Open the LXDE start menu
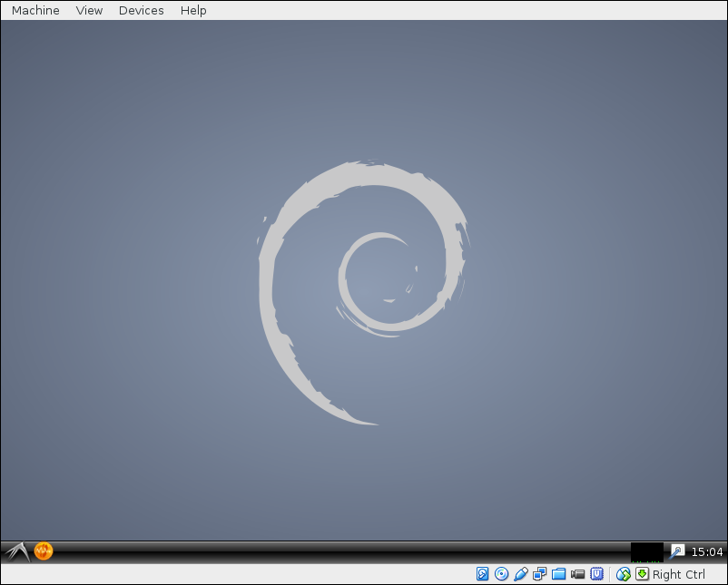 tap(17, 552)
